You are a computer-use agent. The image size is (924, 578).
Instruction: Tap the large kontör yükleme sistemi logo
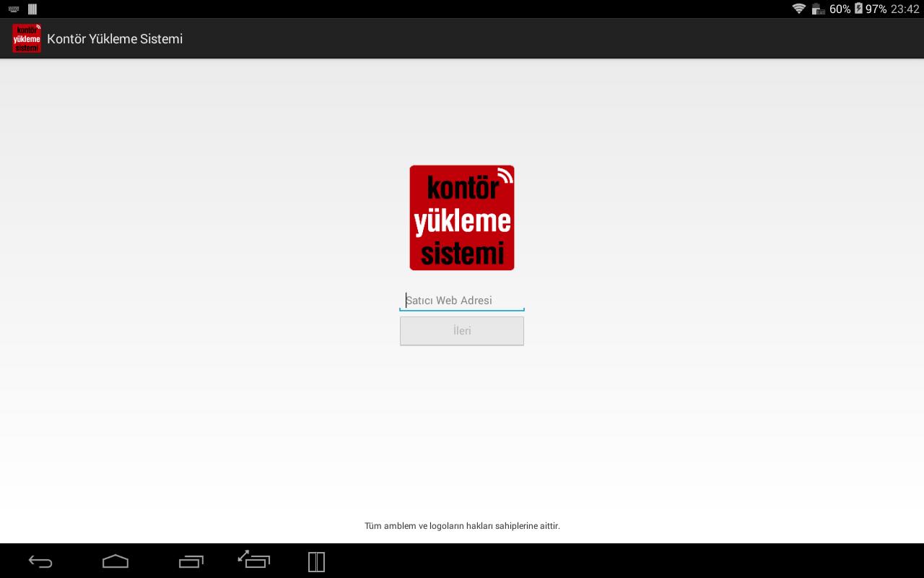click(x=462, y=217)
